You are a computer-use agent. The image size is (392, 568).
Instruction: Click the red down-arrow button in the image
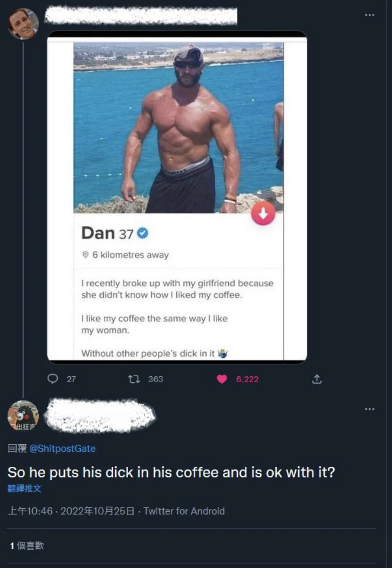point(263,213)
